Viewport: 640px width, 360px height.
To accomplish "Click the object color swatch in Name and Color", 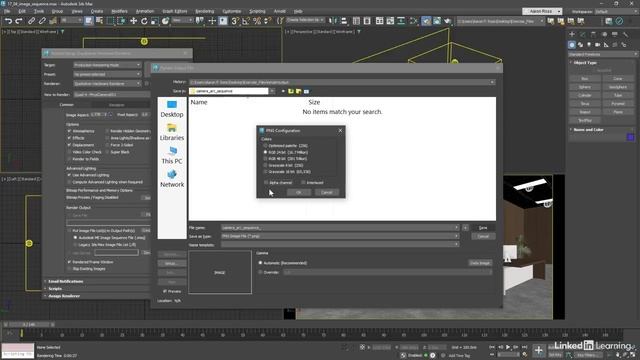I will (631, 138).
